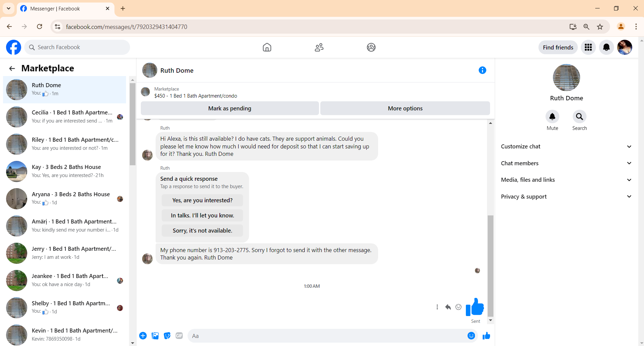644x346 pixels.
Task: Click Ruth's avatar beside phone number message
Action: tap(147, 258)
